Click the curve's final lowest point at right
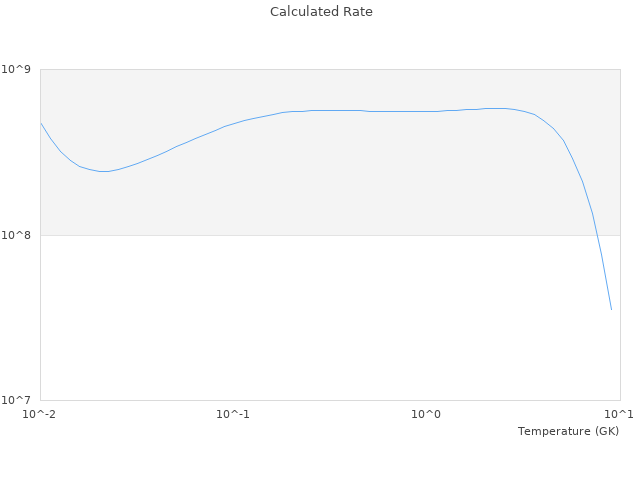Viewport: 640px width, 480px height. click(x=611, y=309)
